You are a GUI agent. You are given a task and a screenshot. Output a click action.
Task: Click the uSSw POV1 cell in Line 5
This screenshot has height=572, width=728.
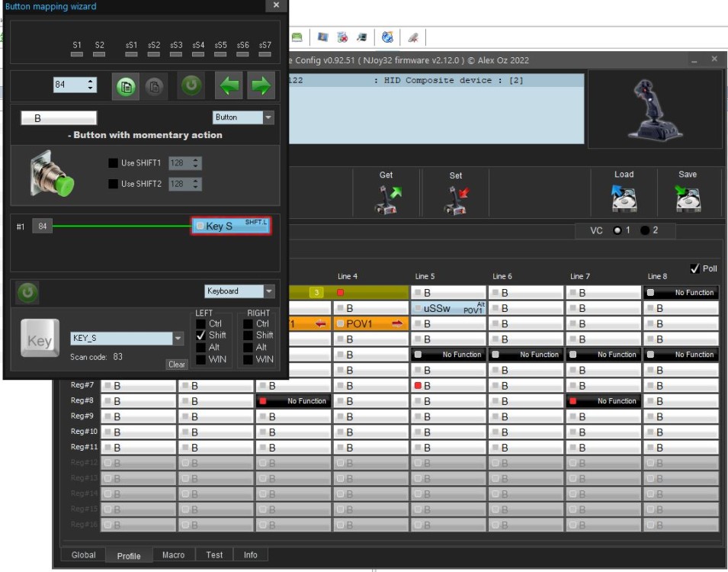[448, 308]
